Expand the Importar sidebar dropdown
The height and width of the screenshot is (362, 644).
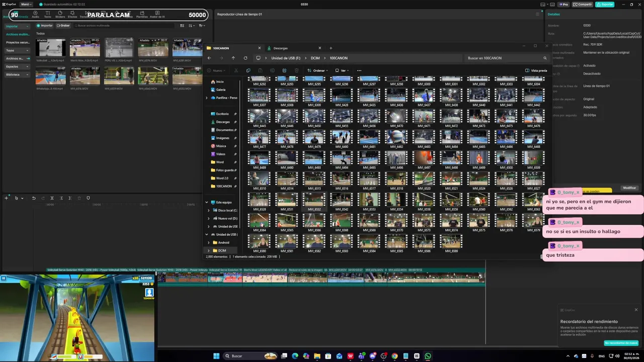(x=27, y=26)
